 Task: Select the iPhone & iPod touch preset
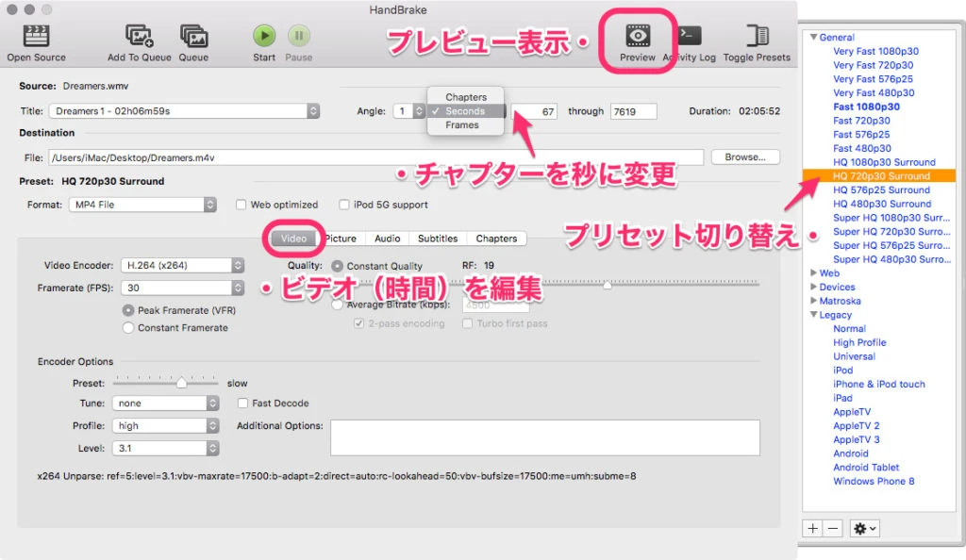(879, 384)
